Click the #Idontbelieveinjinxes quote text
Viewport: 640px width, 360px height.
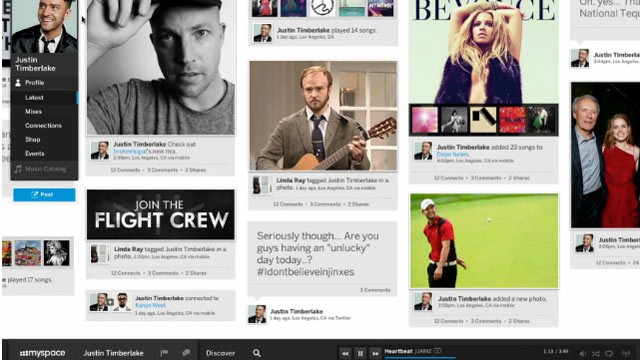click(x=305, y=272)
